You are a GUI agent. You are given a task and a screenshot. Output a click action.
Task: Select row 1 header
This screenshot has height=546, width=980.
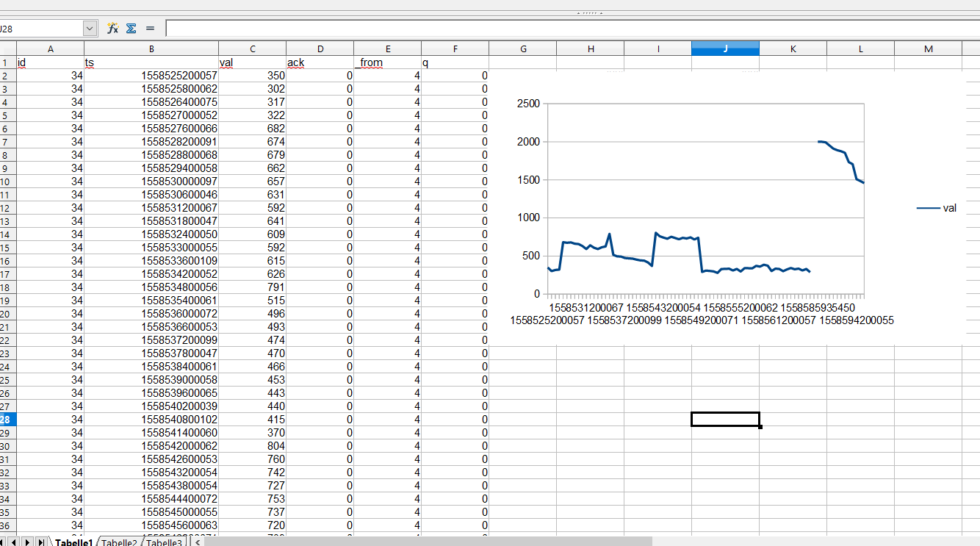tap(7, 62)
